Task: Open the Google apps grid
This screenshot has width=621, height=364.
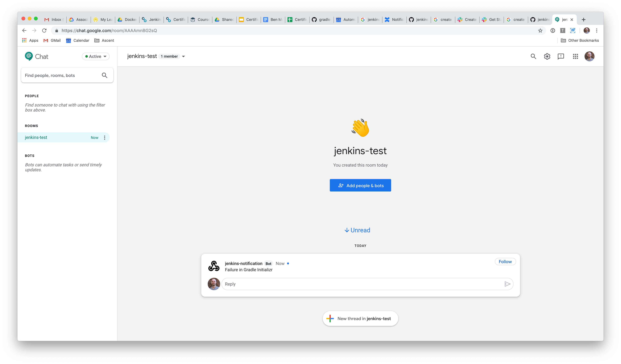Action: [575, 56]
